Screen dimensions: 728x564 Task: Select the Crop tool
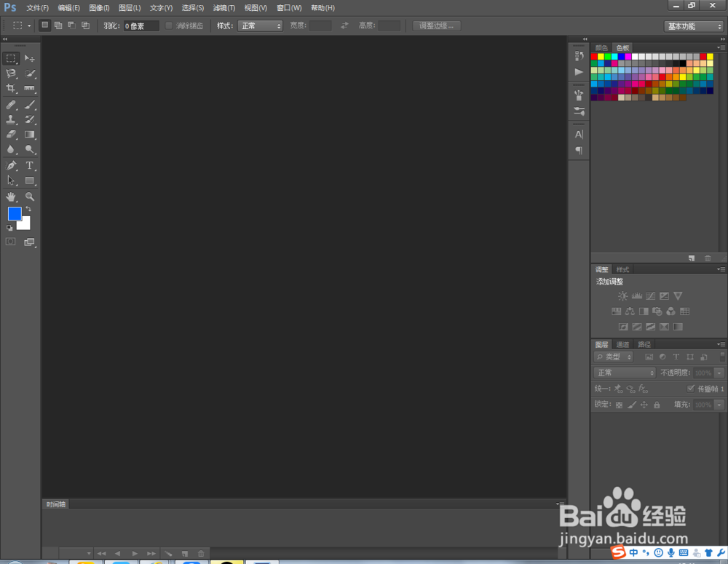pyautogui.click(x=11, y=88)
